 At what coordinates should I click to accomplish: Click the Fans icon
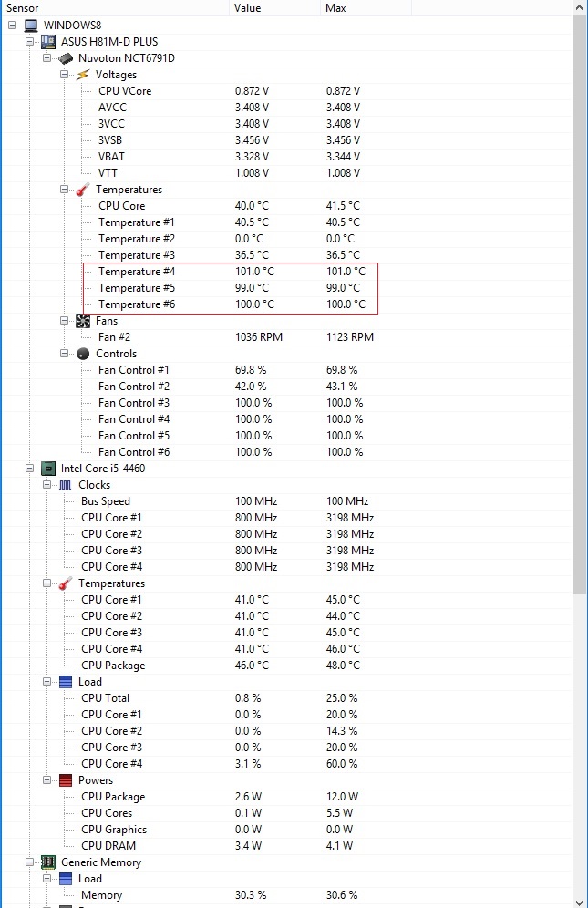click(x=84, y=321)
